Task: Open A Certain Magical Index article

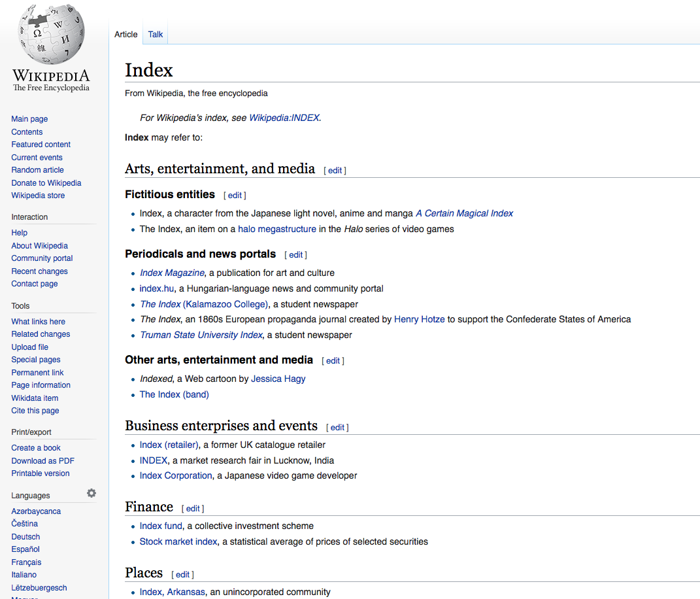Action: tap(464, 213)
